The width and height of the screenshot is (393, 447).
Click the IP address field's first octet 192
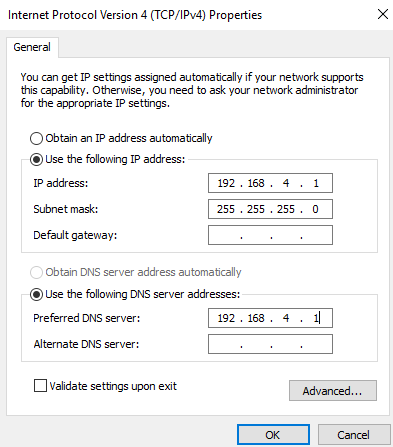tap(226, 183)
